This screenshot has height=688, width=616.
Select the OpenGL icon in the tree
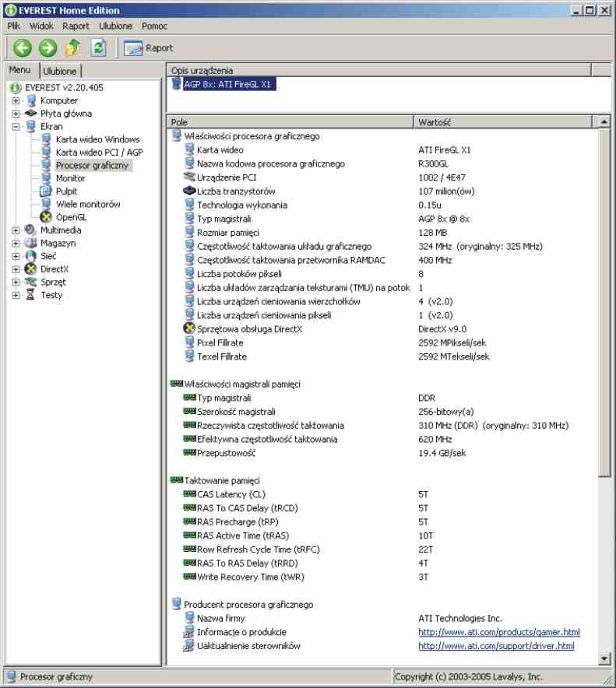[x=46, y=217]
